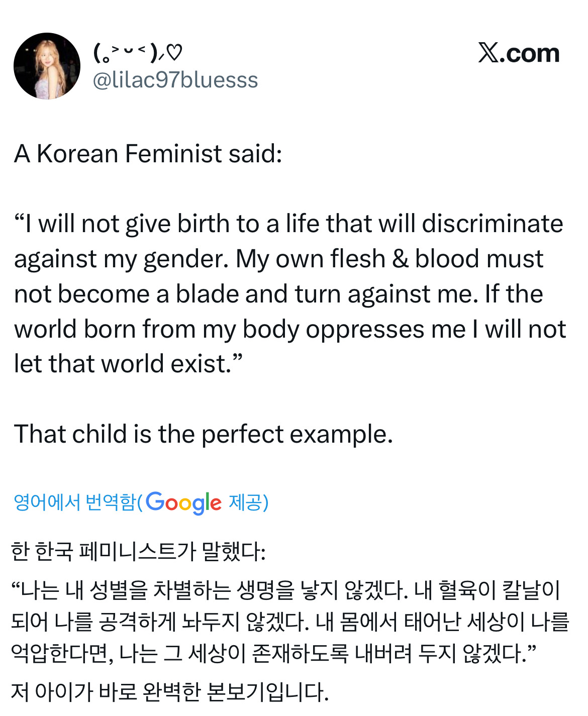Screen dimensions: 588x716
Task: Click the word "discriminate" in the tweet
Action: click(493, 224)
